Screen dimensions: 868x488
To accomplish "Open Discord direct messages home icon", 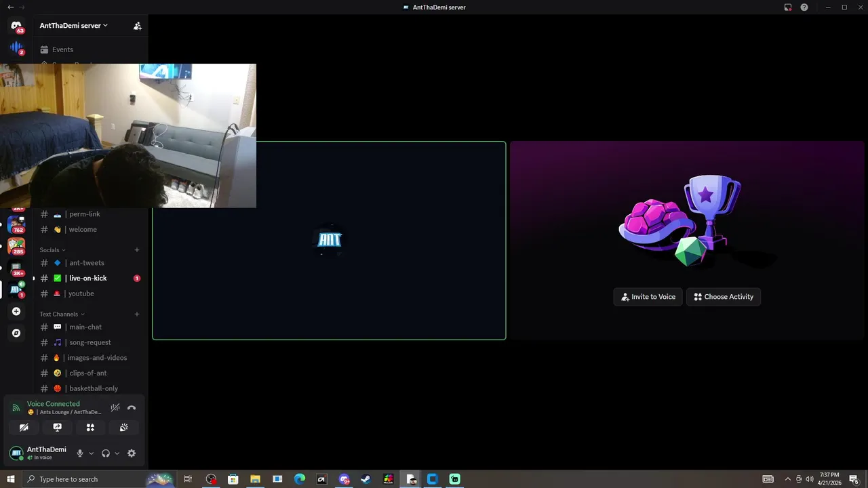I will 16,26.
